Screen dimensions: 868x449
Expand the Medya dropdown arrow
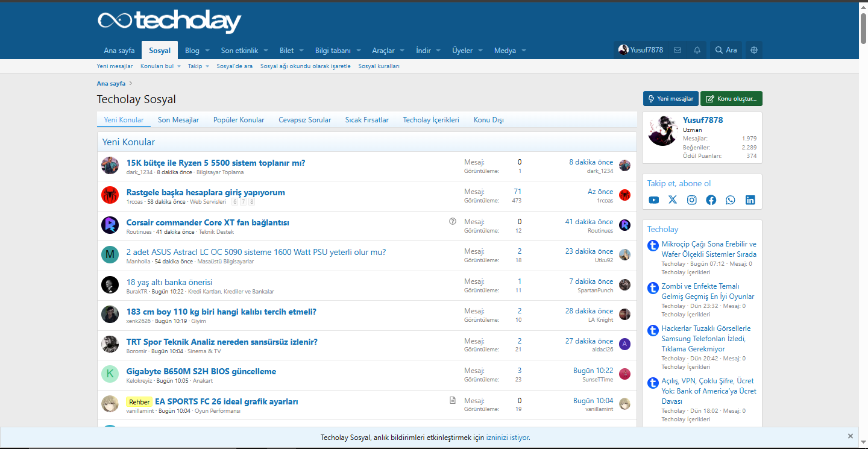tap(524, 50)
